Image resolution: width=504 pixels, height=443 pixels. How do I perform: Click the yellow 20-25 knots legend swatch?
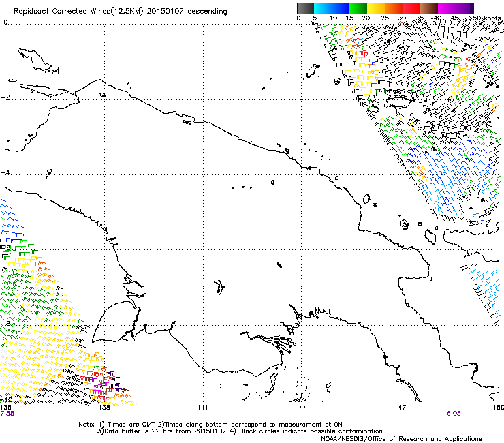376,8
